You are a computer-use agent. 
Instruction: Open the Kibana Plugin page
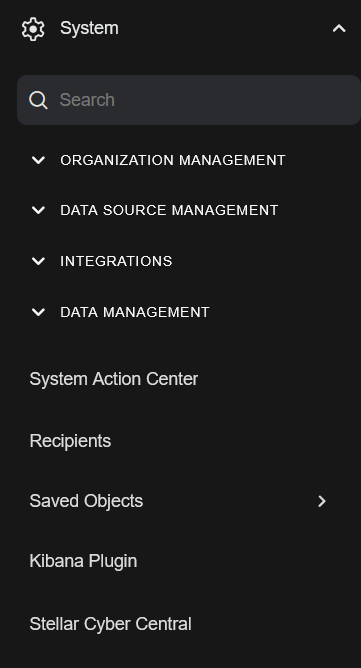point(83,561)
